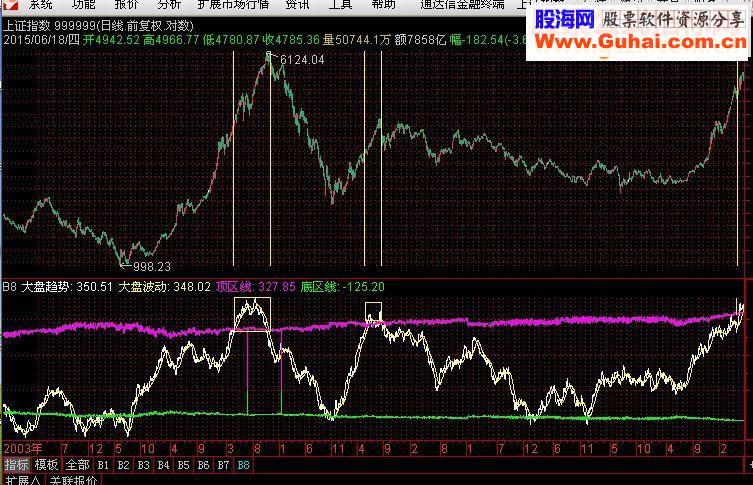753x485 pixels.
Task: Open the 关联报价 tab
Action: (73, 480)
